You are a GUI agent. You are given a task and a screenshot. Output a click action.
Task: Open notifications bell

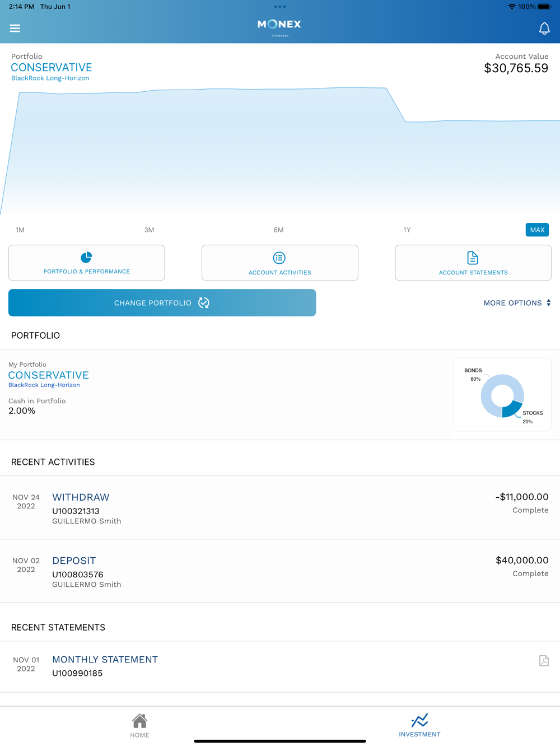544,29
